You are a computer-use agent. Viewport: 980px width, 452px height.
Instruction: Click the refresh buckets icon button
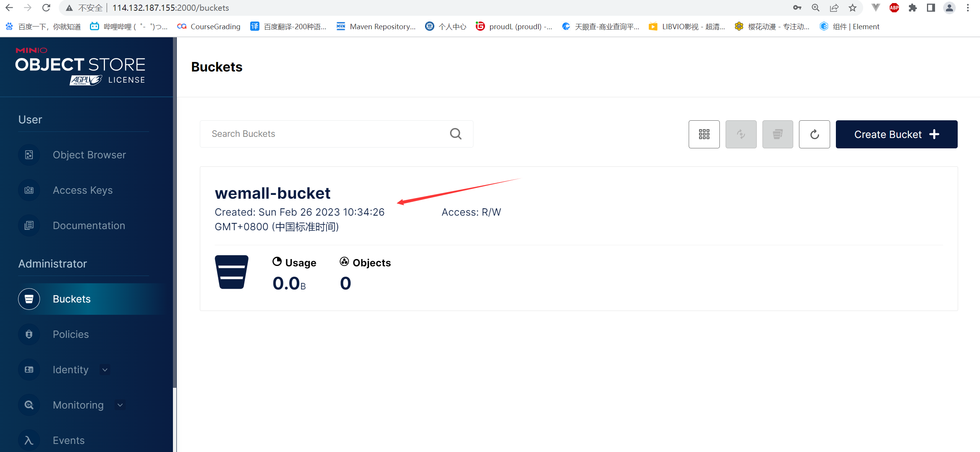(x=814, y=134)
